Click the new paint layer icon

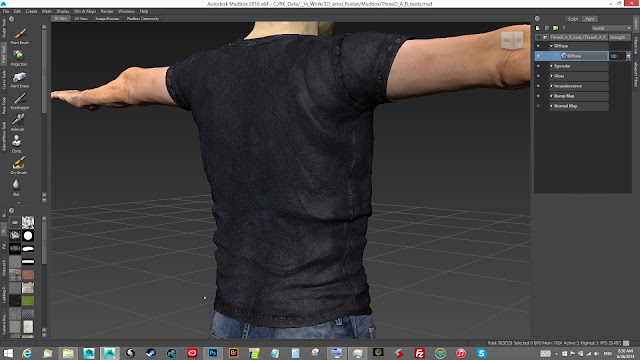pyautogui.click(x=538, y=28)
